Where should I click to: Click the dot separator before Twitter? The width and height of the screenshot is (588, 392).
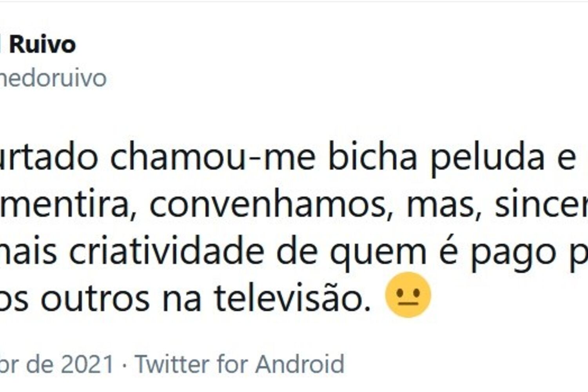[124, 365]
